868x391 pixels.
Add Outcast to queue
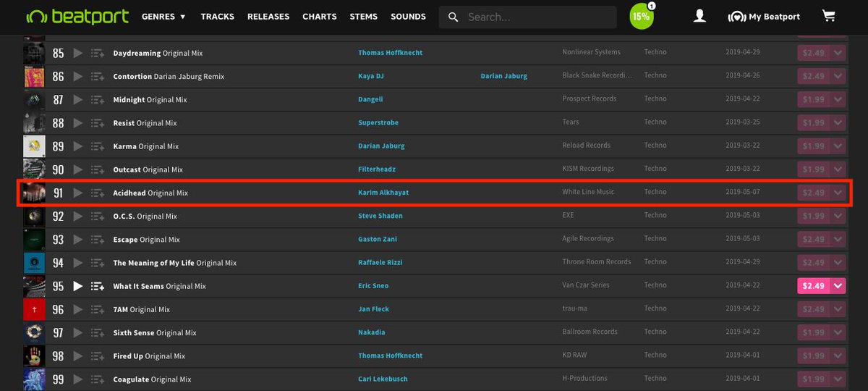click(98, 169)
